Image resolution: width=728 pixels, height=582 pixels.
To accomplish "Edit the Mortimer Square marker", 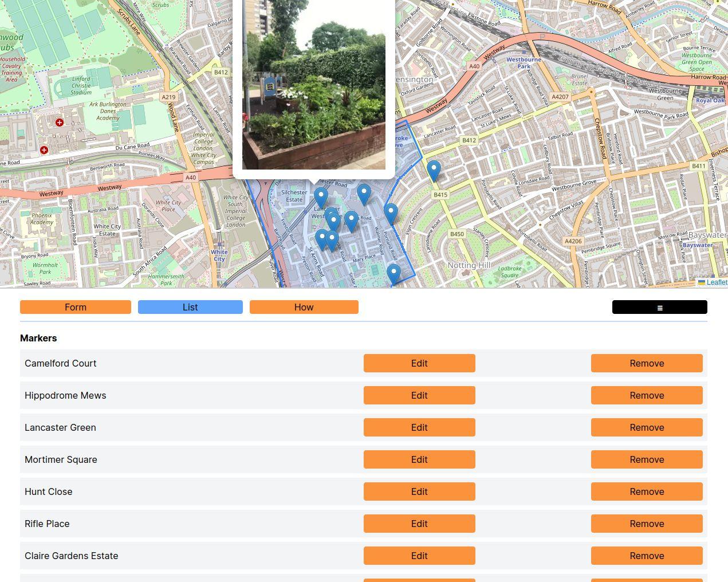I will coord(419,459).
